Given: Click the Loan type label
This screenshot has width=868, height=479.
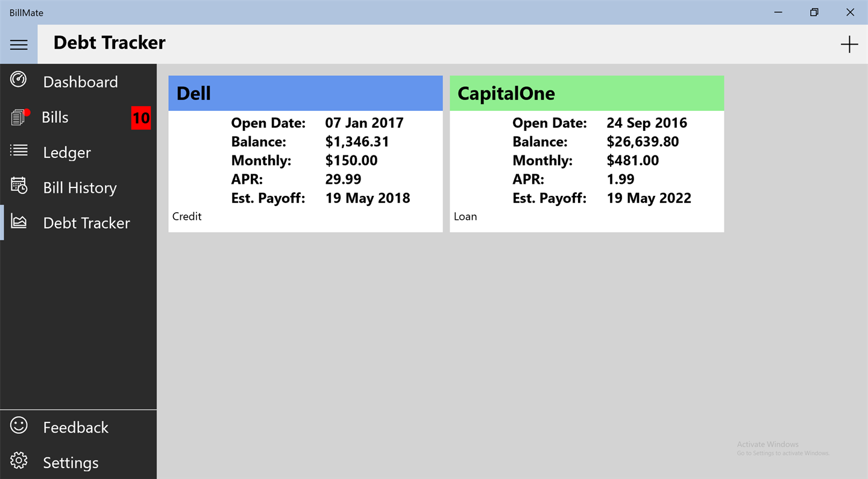Looking at the screenshot, I should point(465,216).
